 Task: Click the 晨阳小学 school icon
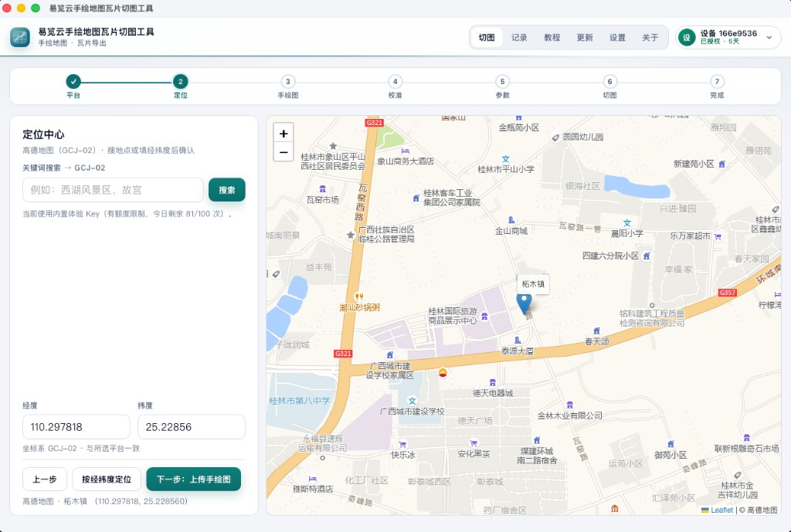tap(627, 222)
